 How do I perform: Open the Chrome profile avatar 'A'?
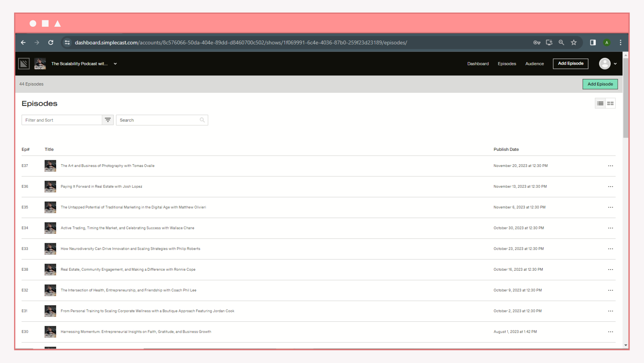[x=607, y=42]
